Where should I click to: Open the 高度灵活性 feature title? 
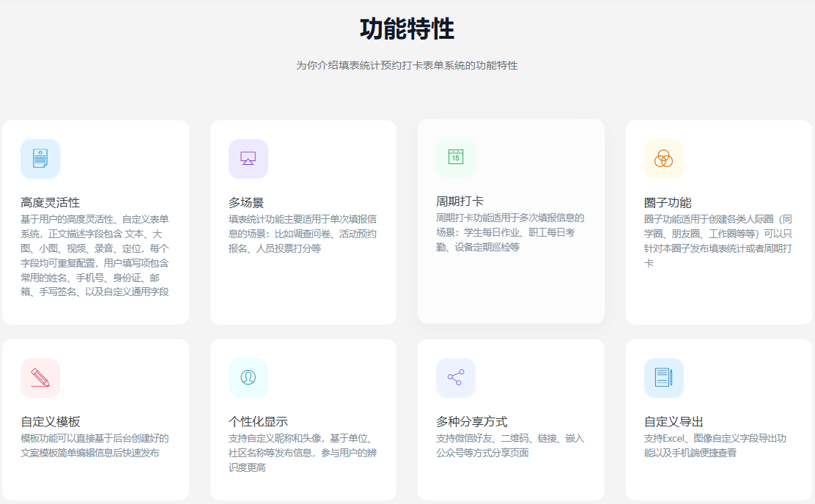coord(51,202)
